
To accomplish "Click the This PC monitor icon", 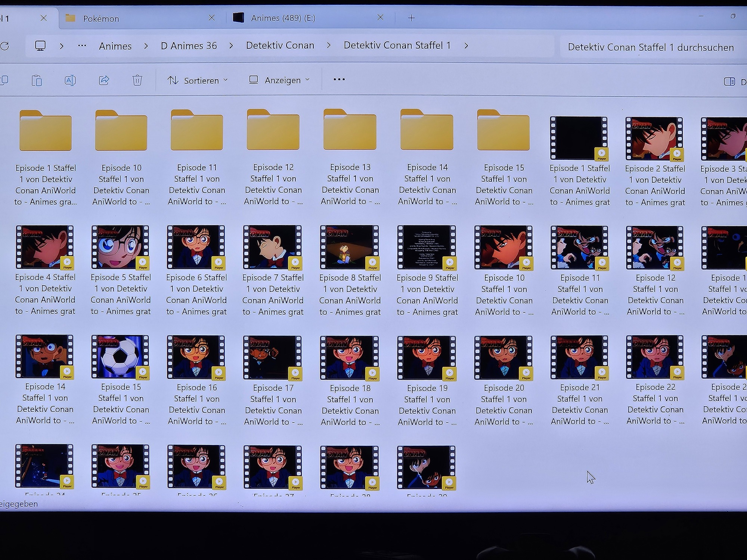I will pos(40,46).
